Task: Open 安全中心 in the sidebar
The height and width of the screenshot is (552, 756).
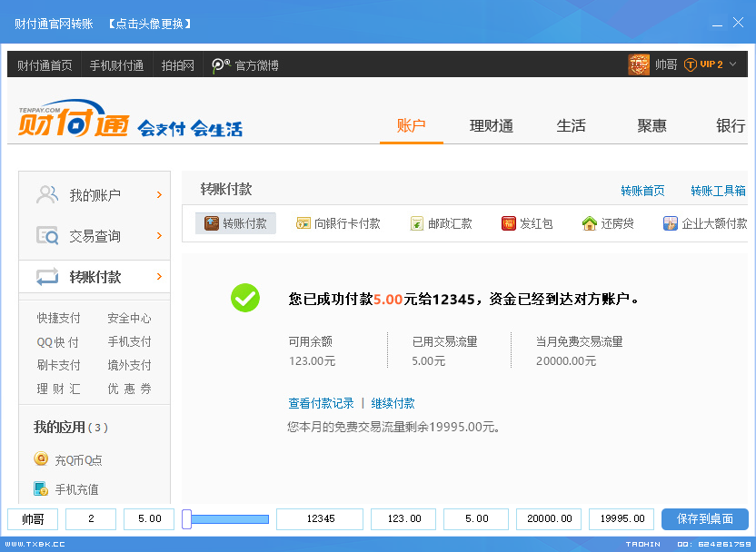Action: [x=129, y=318]
